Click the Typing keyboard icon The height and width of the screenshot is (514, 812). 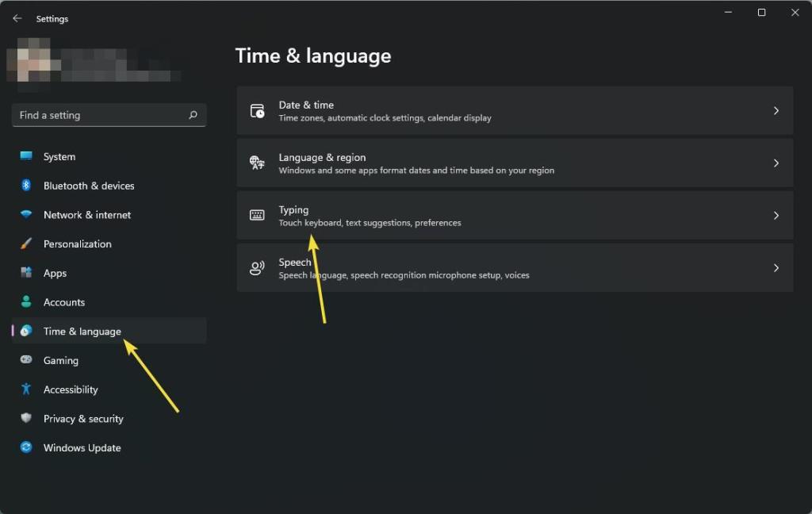tap(258, 215)
